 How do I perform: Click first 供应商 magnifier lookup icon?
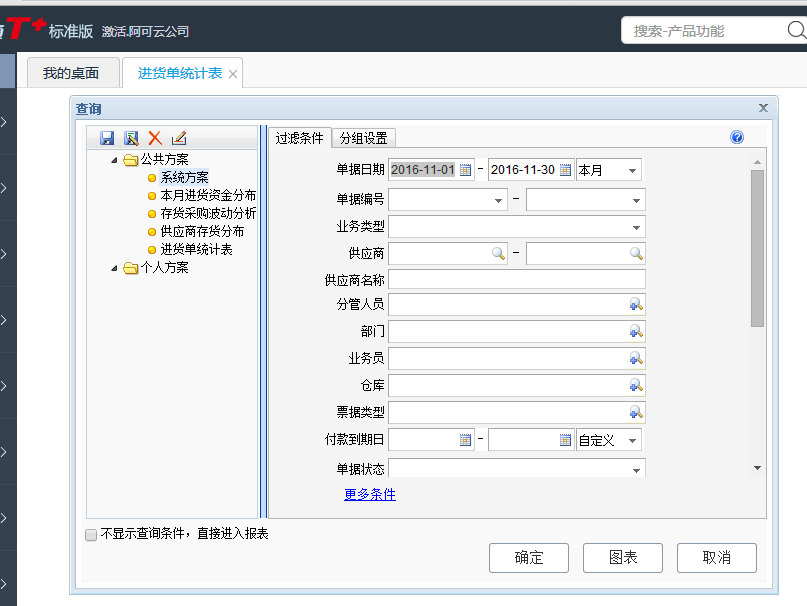click(498, 253)
